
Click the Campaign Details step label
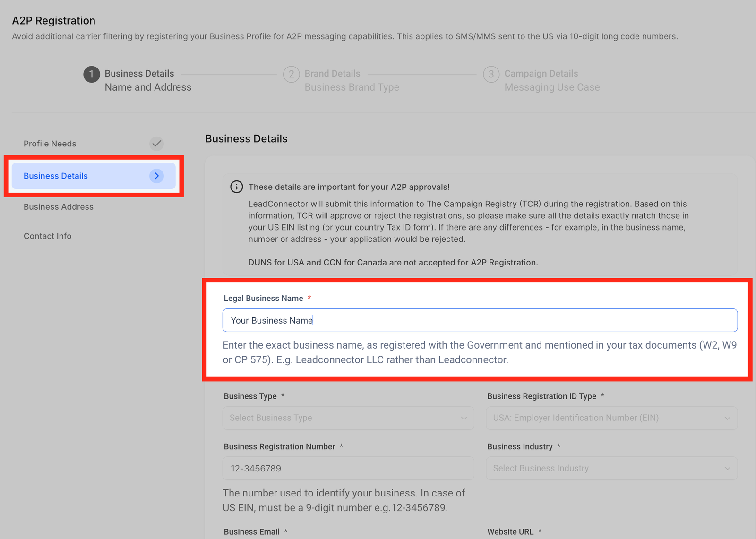pyautogui.click(x=541, y=74)
